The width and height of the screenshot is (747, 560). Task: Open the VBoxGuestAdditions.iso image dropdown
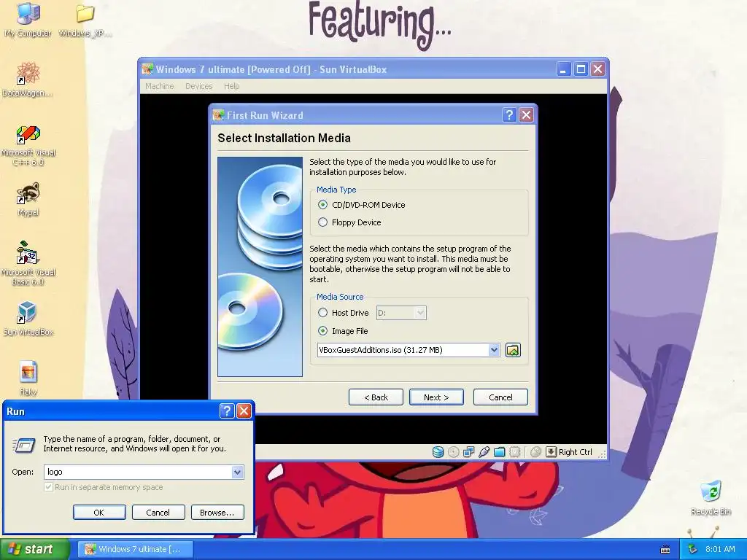(x=494, y=350)
